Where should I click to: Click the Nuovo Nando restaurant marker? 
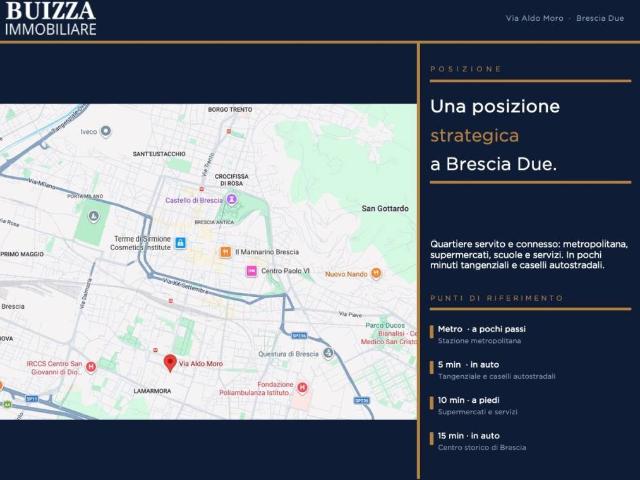376,273
